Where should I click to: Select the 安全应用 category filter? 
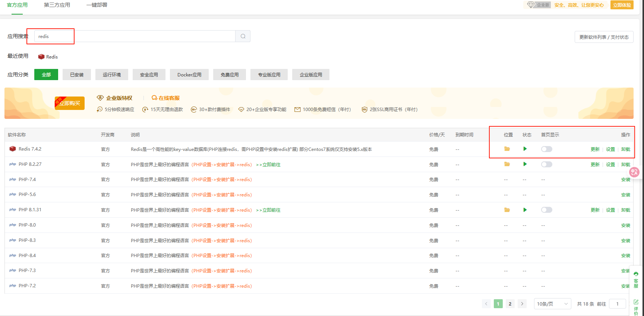149,75
